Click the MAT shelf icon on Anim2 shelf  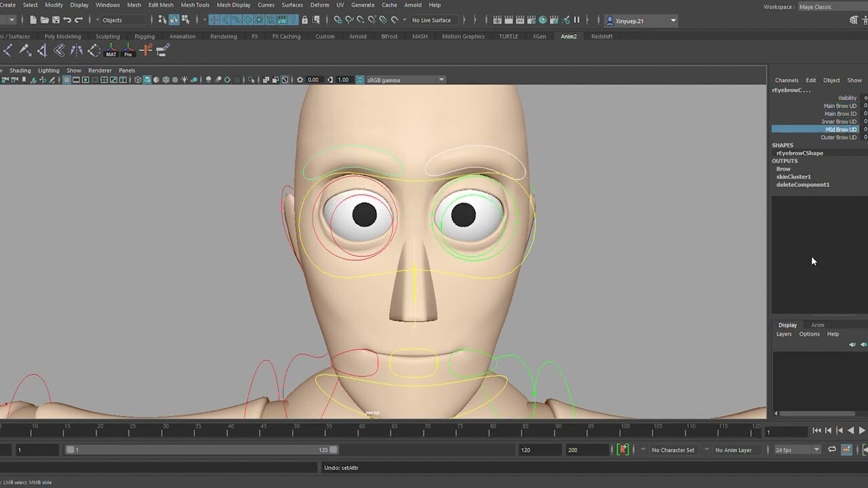pos(111,49)
